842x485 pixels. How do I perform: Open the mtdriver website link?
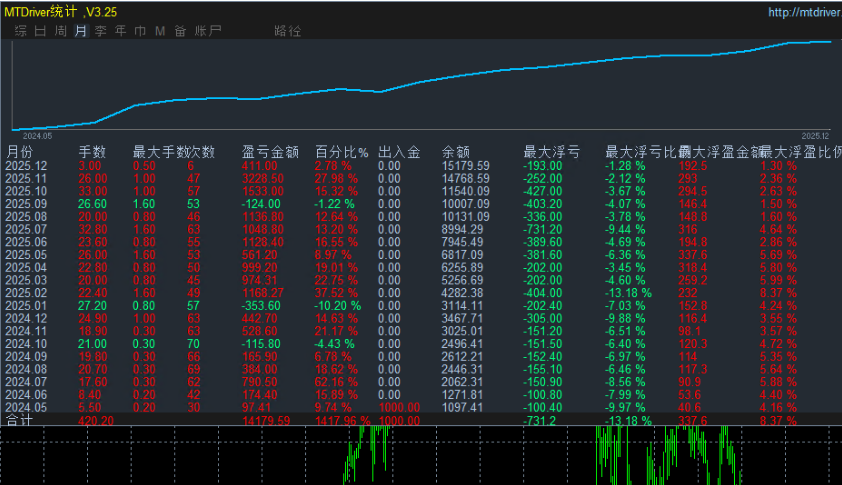point(804,12)
